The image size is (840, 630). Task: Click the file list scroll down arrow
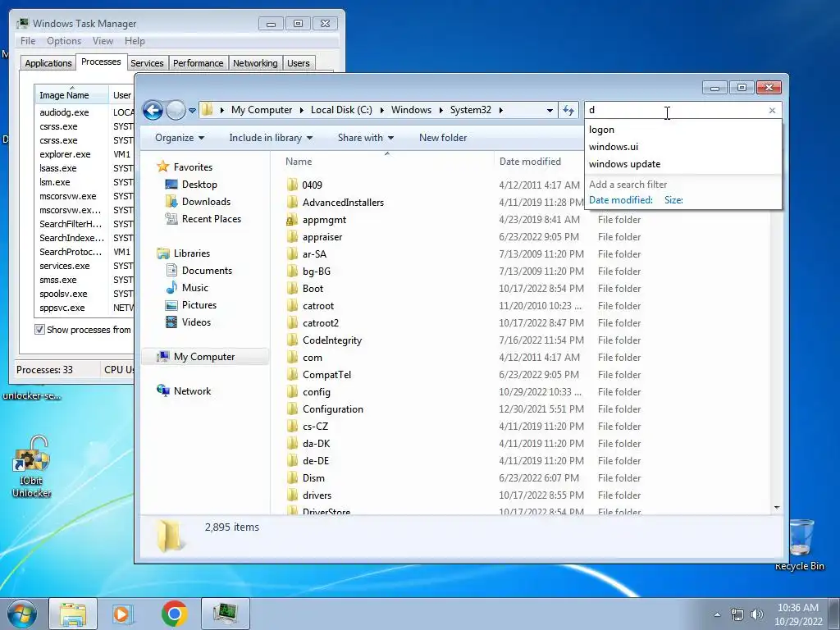pyautogui.click(x=777, y=507)
